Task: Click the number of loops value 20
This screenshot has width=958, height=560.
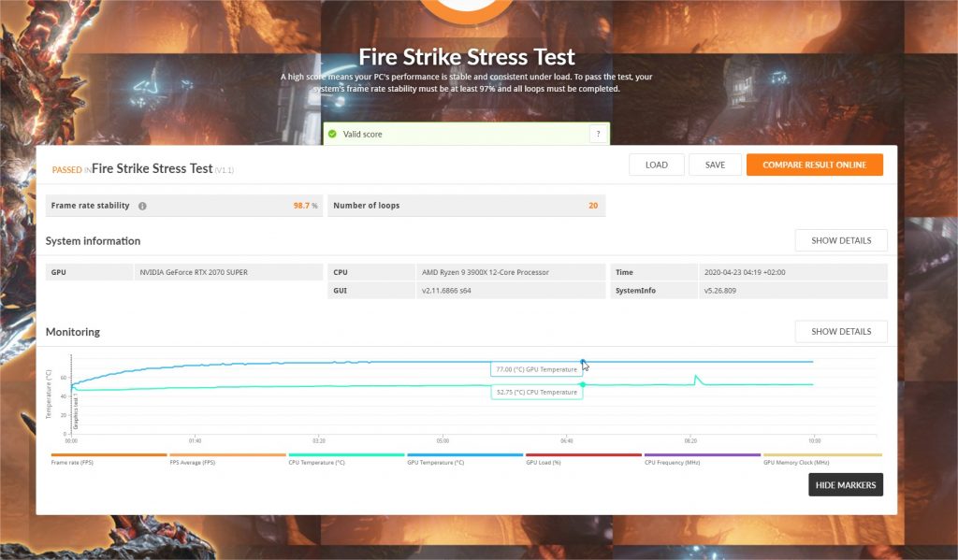Action: (x=593, y=206)
